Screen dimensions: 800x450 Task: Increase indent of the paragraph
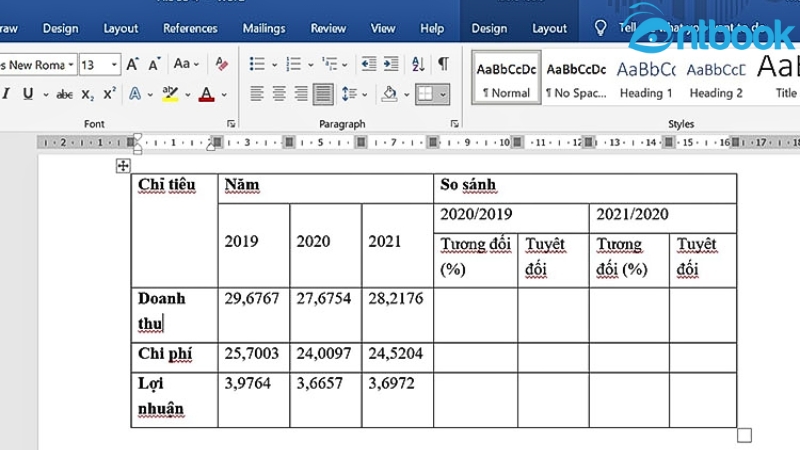pos(392,64)
